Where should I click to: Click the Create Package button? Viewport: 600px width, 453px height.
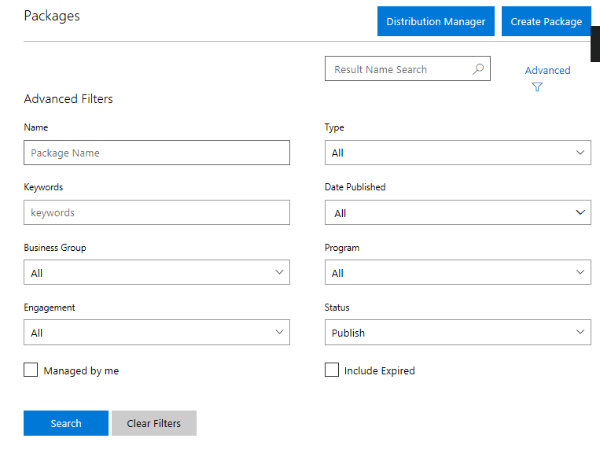click(546, 21)
